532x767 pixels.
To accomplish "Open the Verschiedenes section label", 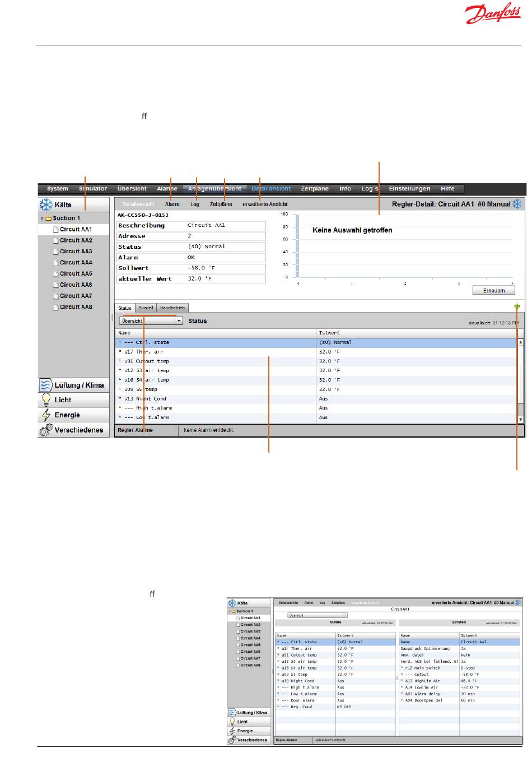I will point(79,430).
